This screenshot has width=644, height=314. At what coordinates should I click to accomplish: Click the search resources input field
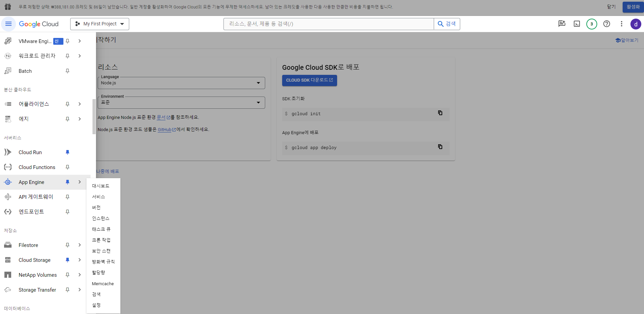tap(329, 24)
